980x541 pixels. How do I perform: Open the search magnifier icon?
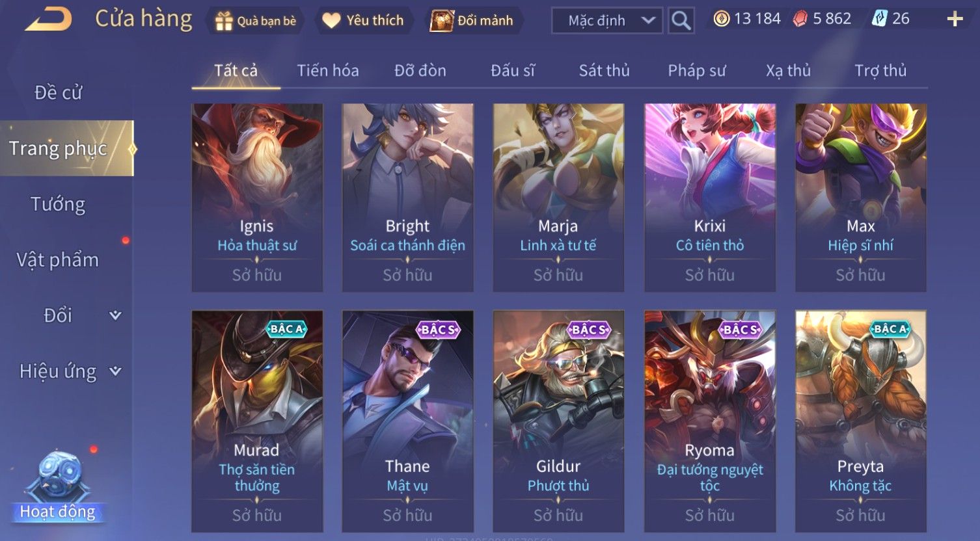click(x=681, y=21)
